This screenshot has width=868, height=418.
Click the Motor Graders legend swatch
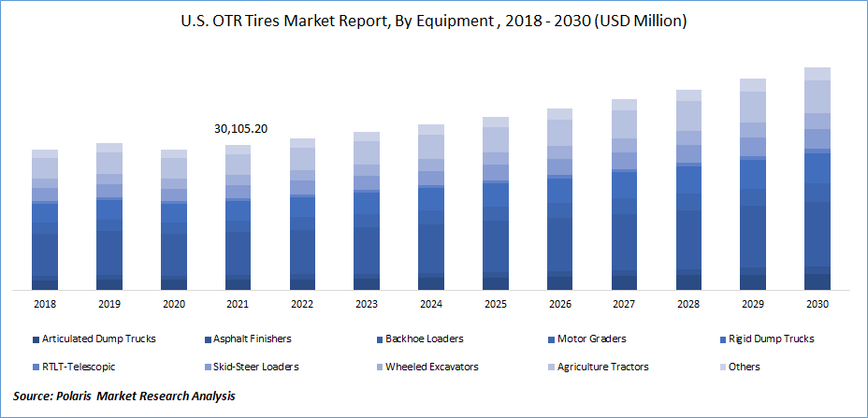pos(552,339)
